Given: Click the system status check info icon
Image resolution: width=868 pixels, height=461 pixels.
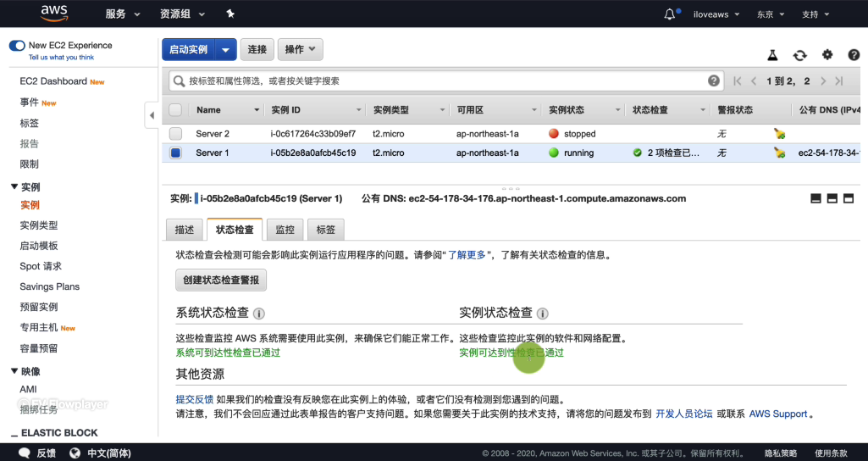Looking at the screenshot, I should point(258,314).
